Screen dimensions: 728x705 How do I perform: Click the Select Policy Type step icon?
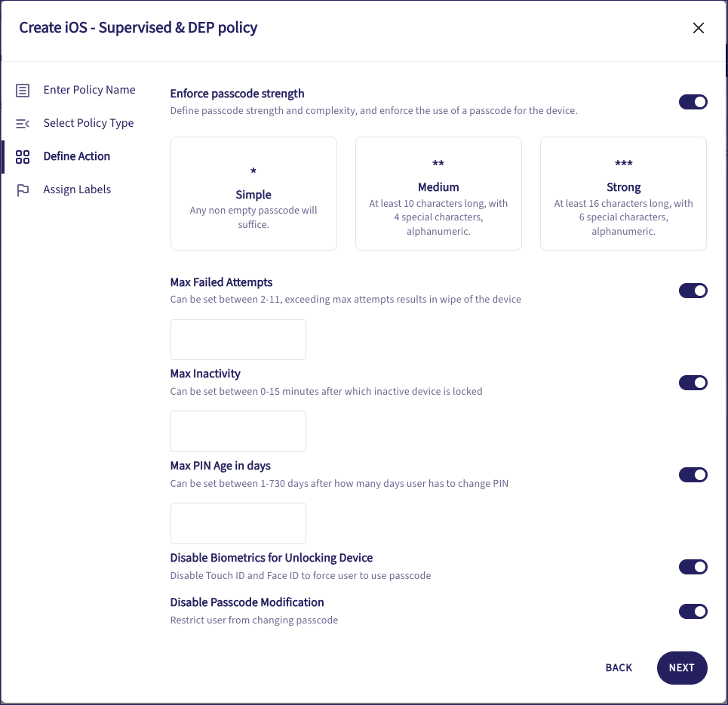point(23,124)
